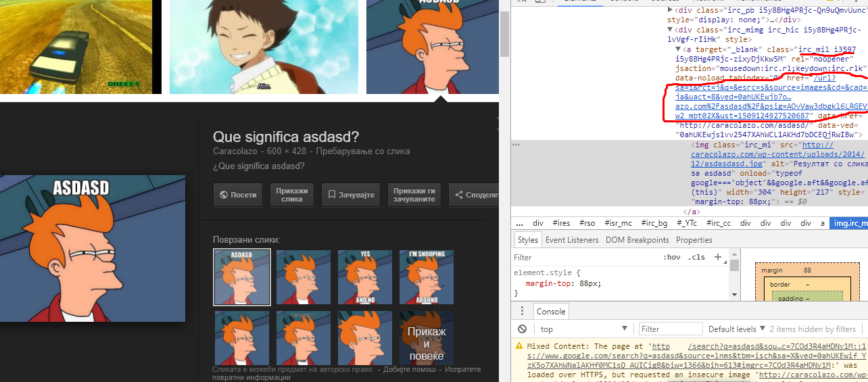Click the Прикажи слика button

click(x=292, y=195)
